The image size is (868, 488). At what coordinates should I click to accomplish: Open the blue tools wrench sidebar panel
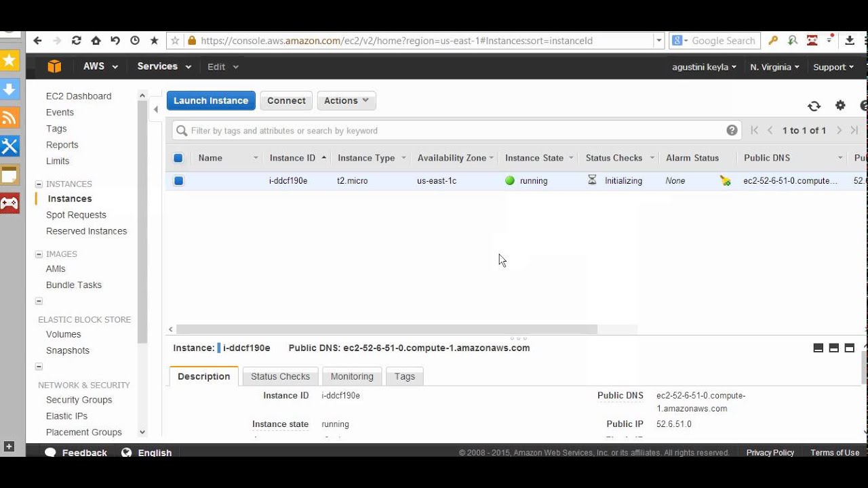[x=9, y=146]
